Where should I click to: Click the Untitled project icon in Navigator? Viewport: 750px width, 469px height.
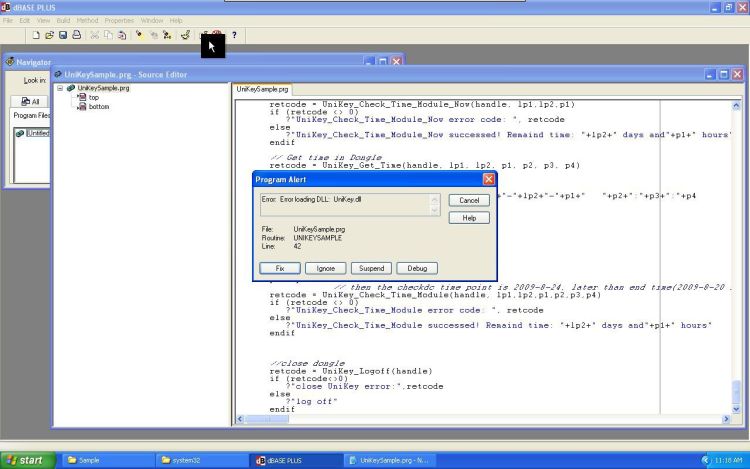(x=20, y=133)
